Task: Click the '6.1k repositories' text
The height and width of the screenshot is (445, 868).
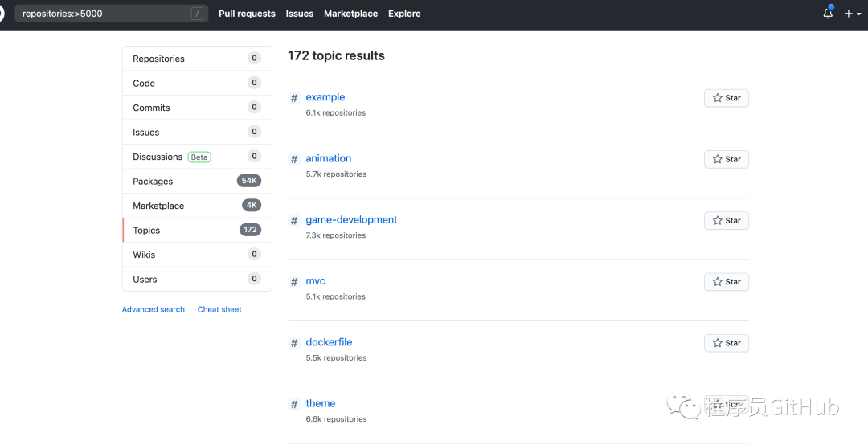Action: 335,113
